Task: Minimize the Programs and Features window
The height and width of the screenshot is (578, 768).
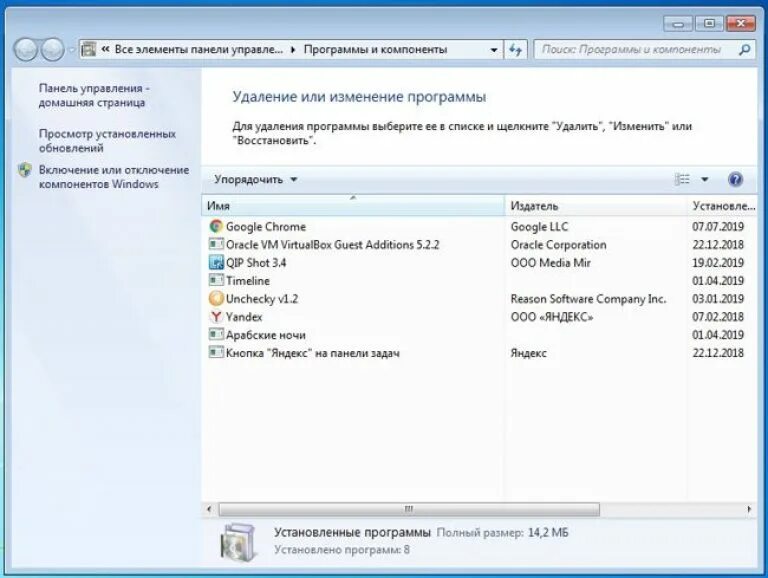Action: [678, 24]
